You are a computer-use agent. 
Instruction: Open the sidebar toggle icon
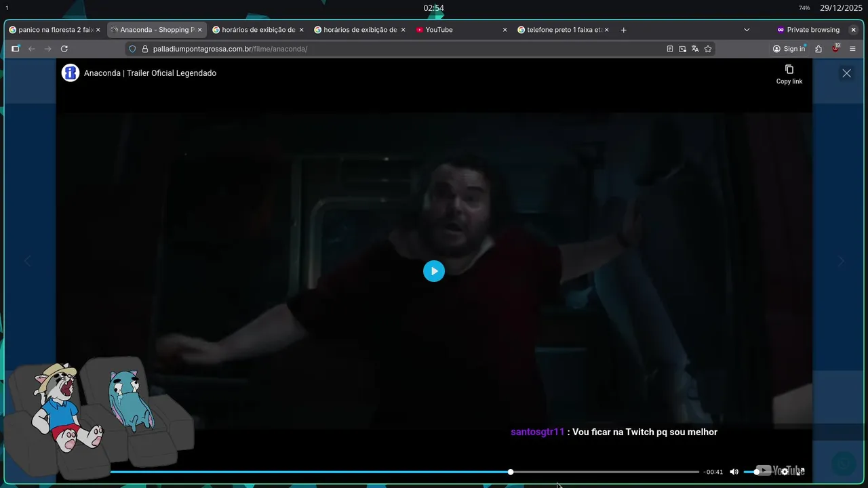pos(15,49)
